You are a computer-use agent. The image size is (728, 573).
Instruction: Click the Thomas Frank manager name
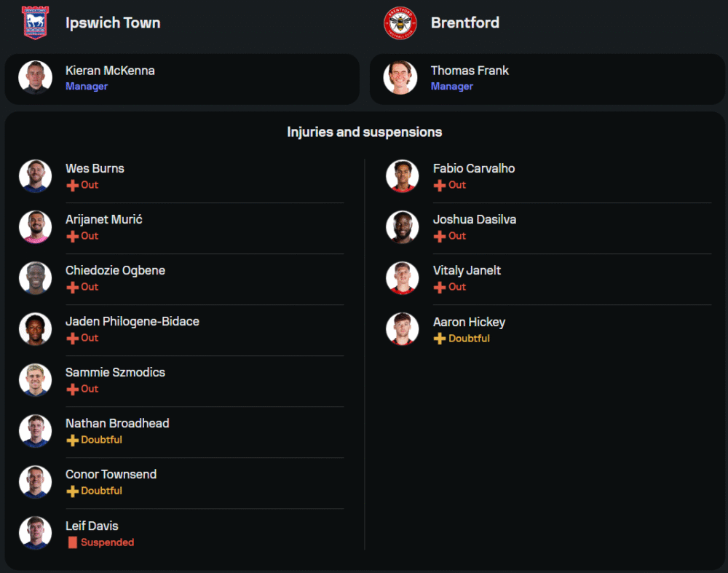click(x=470, y=71)
